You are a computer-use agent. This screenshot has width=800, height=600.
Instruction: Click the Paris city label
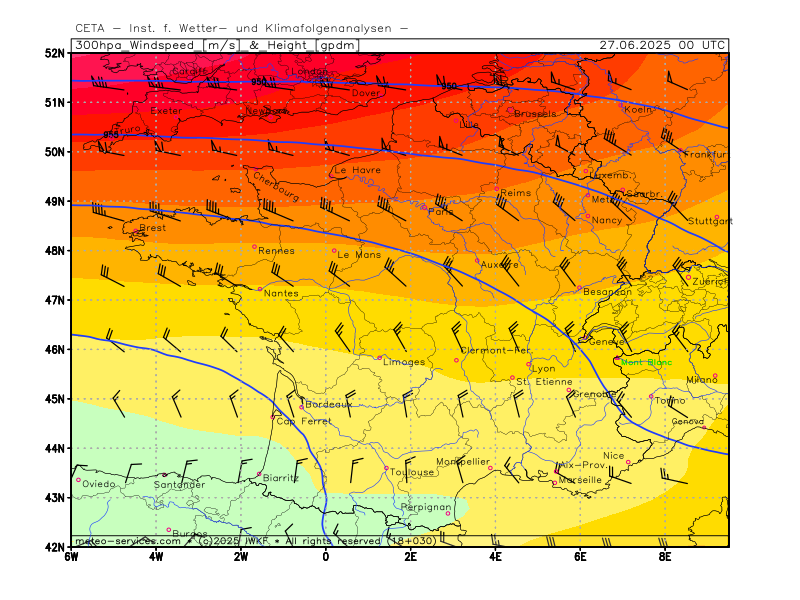pos(441,211)
